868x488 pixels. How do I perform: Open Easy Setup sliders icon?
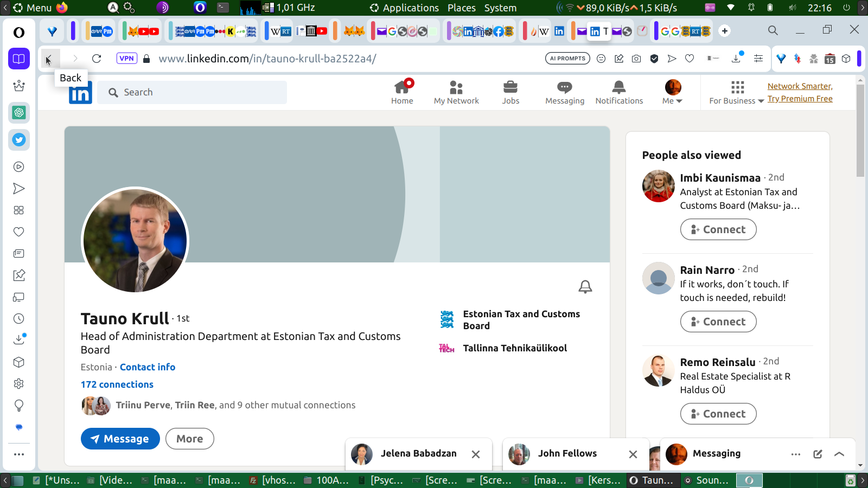click(x=758, y=59)
